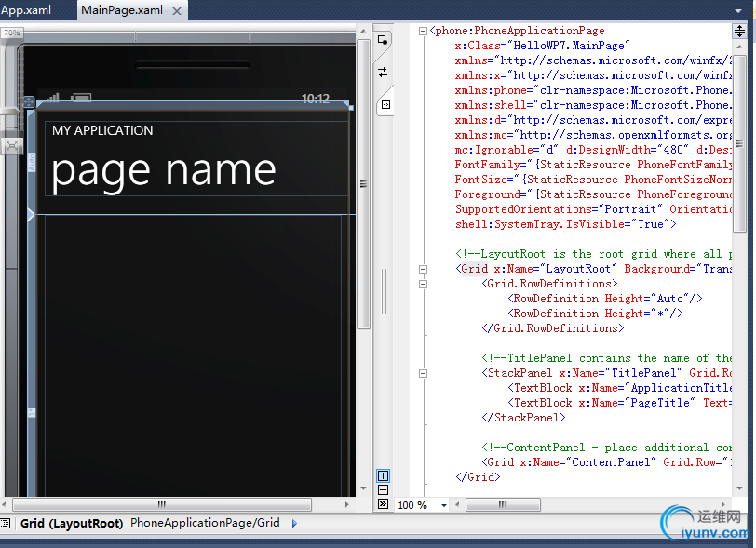756x548 pixels.
Task: Swap the design and XAML panes
Action: (x=383, y=73)
